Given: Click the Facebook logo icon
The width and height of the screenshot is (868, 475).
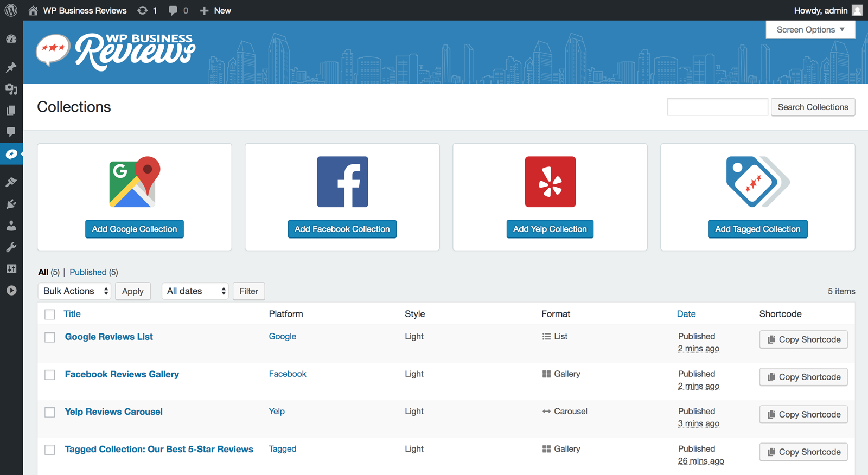Looking at the screenshot, I should 342,182.
